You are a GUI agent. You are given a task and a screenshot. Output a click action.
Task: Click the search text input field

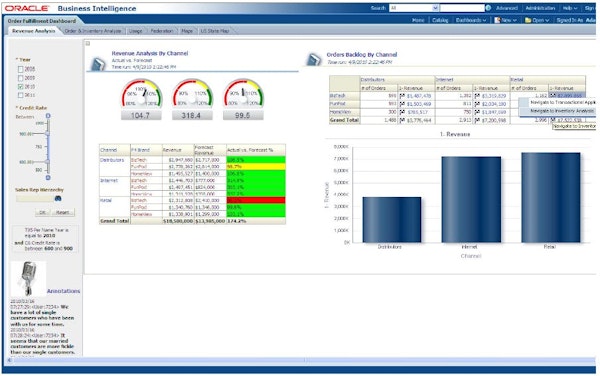point(462,8)
